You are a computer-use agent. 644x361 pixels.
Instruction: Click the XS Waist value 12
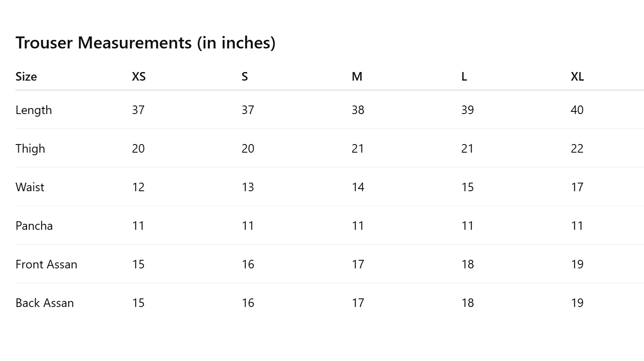click(x=138, y=187)
